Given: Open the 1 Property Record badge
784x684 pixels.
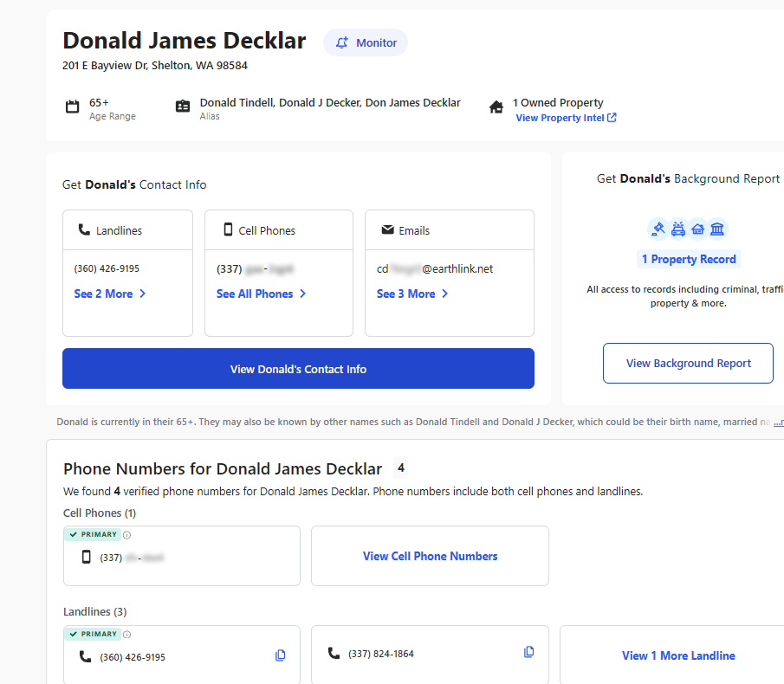Looking at the screenshot, I should (689, 259).
